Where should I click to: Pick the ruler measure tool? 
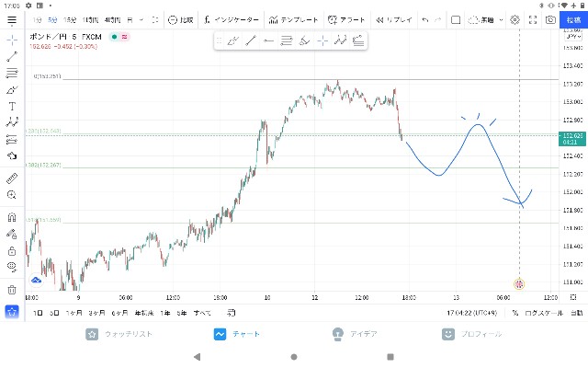click(x=12, y=178)
